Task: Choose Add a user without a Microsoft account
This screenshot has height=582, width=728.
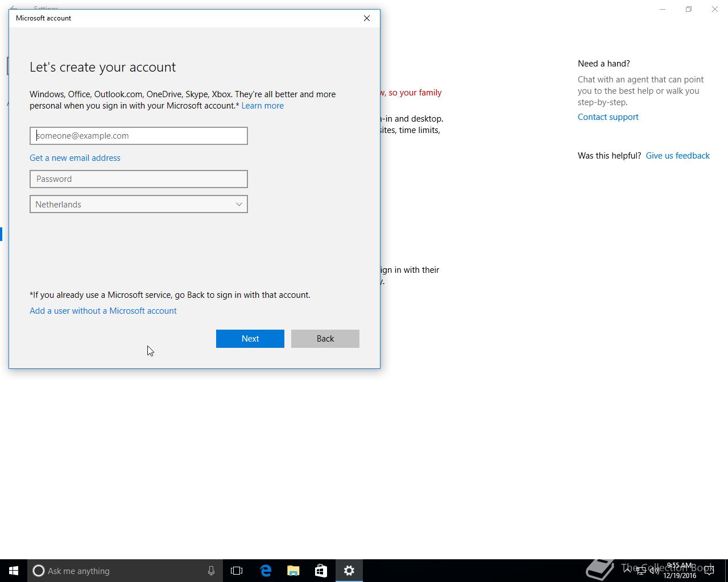Action: (x=103, y=311)
